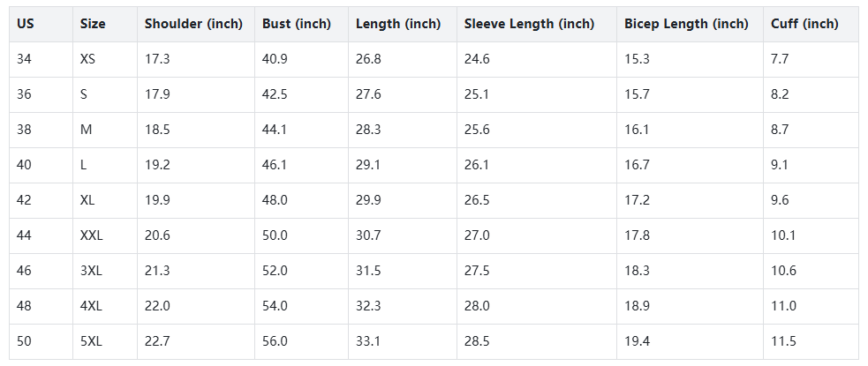Click the shoulder value 19.2
The width and height of the screenshot is (868, 366).
(157, 165)
